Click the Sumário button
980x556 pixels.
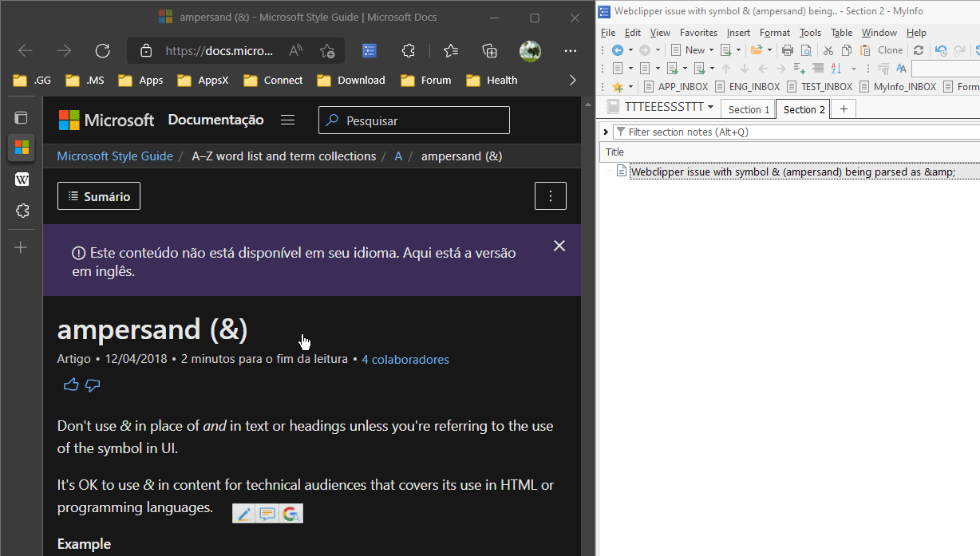(x=99, y=196)
